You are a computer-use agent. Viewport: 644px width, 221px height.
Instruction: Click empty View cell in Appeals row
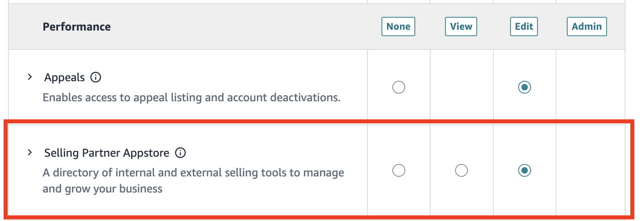[x=461, y=87]
